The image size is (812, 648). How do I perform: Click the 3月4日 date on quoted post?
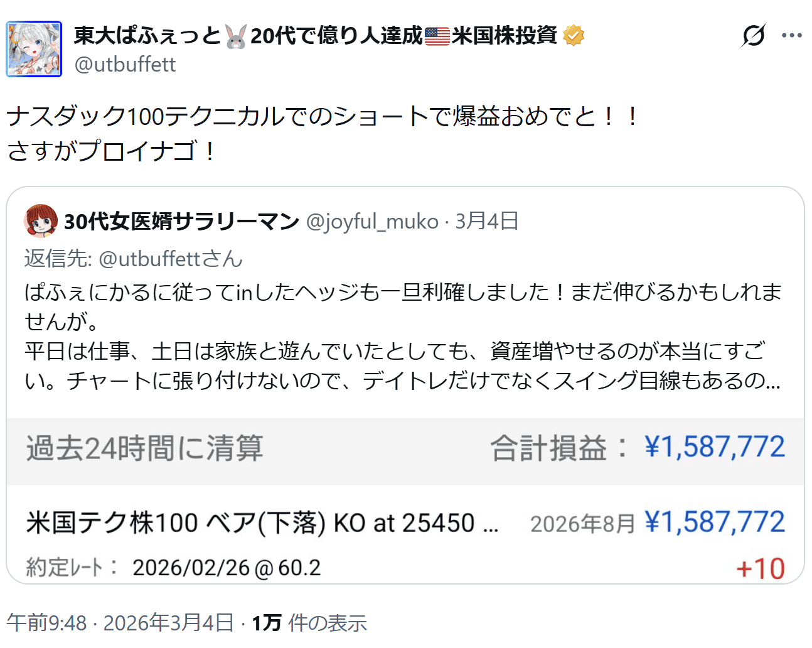point(487,221)
